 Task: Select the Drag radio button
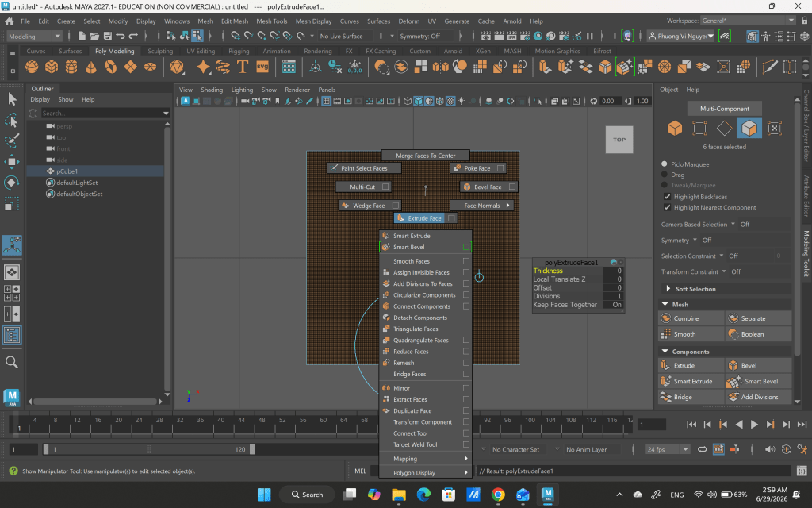coord(665,175)
